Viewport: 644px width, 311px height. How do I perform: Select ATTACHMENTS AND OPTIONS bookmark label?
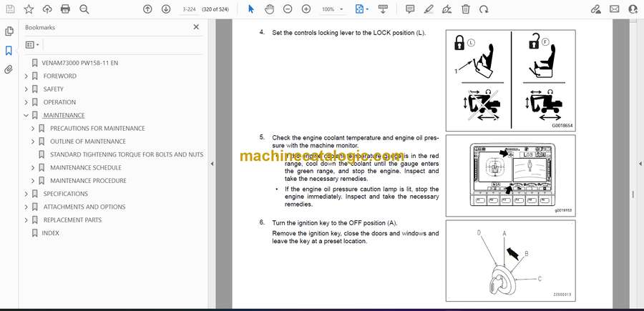coord(84,207)
